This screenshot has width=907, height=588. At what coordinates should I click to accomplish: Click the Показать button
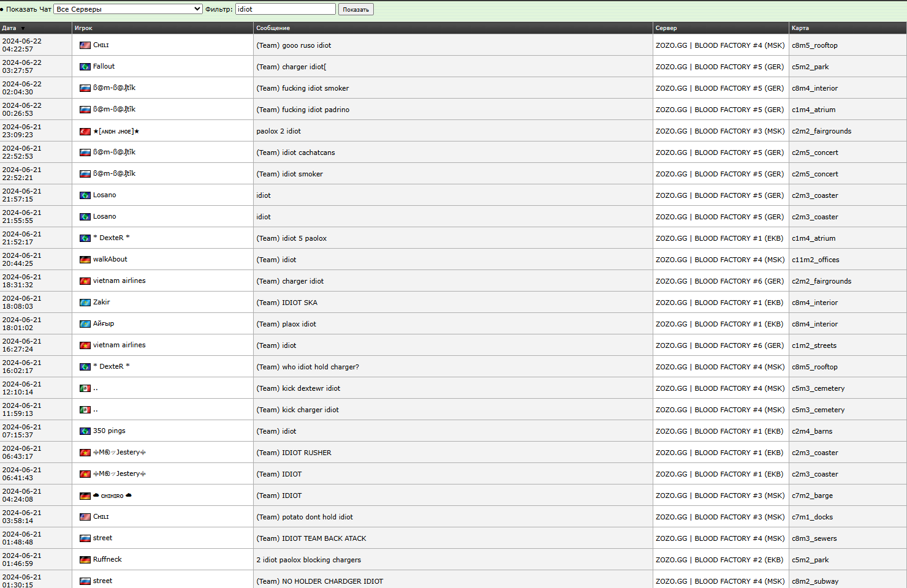(x=355, y=9)
